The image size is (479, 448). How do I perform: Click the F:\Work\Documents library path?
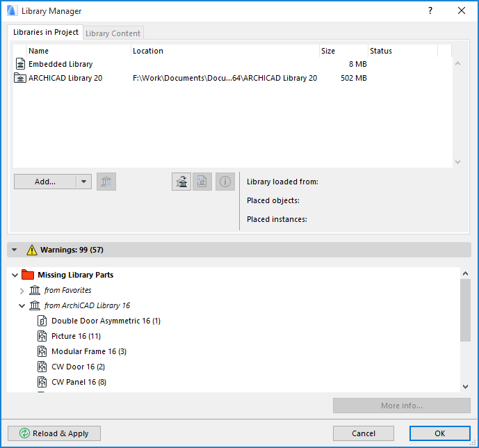pyautogui.click(x=225, y=78)
